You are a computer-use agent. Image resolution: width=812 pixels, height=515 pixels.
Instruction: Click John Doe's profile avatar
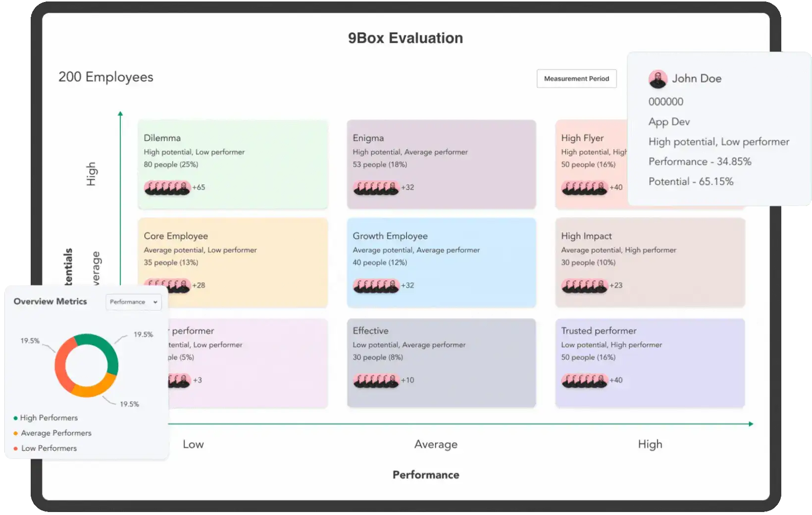click(658, 79)
